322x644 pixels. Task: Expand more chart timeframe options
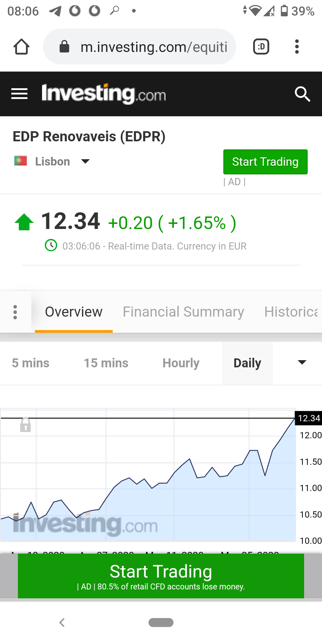302,363
